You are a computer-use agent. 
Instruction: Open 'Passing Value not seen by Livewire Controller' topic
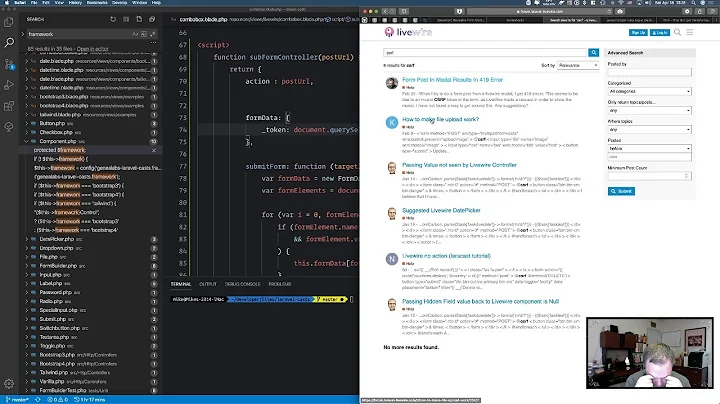click(459, 165)
